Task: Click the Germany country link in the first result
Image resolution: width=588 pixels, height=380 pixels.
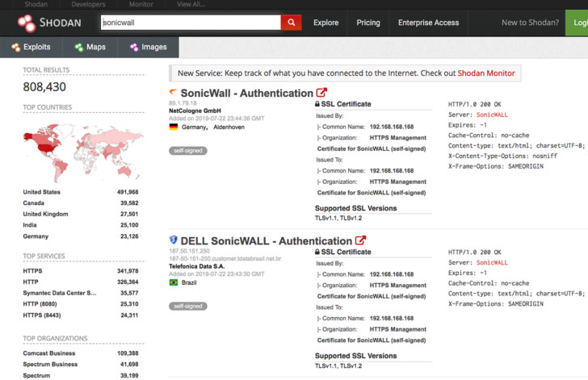Action: tap(195, 127)
